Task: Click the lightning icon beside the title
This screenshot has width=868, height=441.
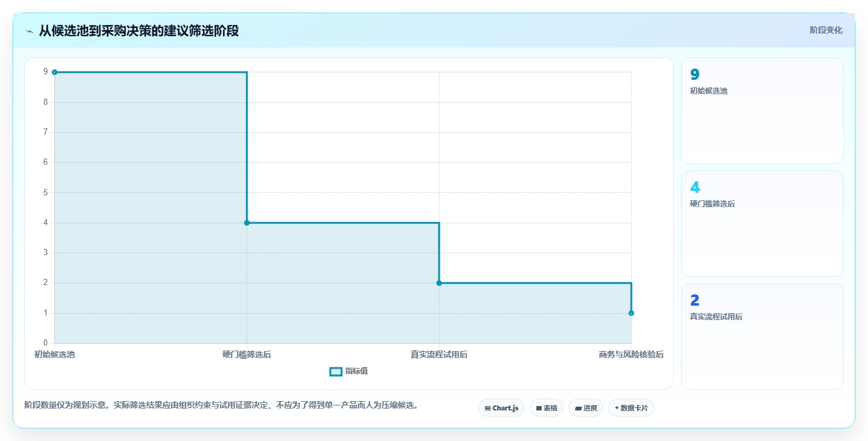Action: pyautogui.click(x=29, y=31)
